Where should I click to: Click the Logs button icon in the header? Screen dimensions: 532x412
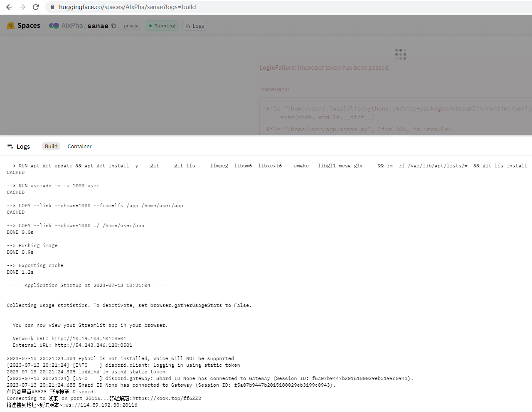pos(188,26)
